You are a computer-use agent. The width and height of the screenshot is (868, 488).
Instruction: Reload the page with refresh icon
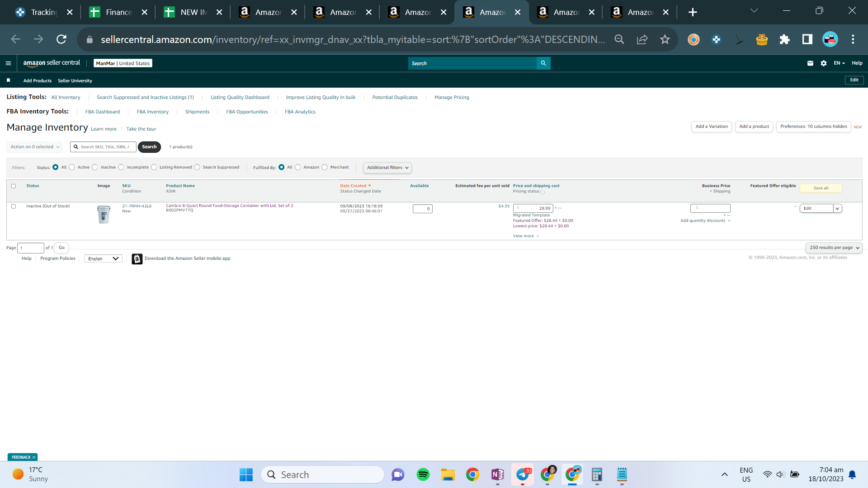click(x=61, y=39)
